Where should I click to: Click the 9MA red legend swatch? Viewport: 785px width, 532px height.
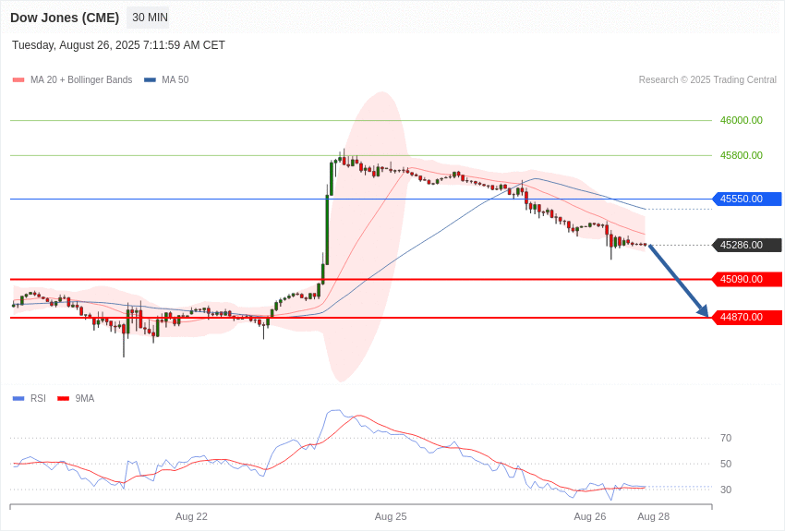64,398
